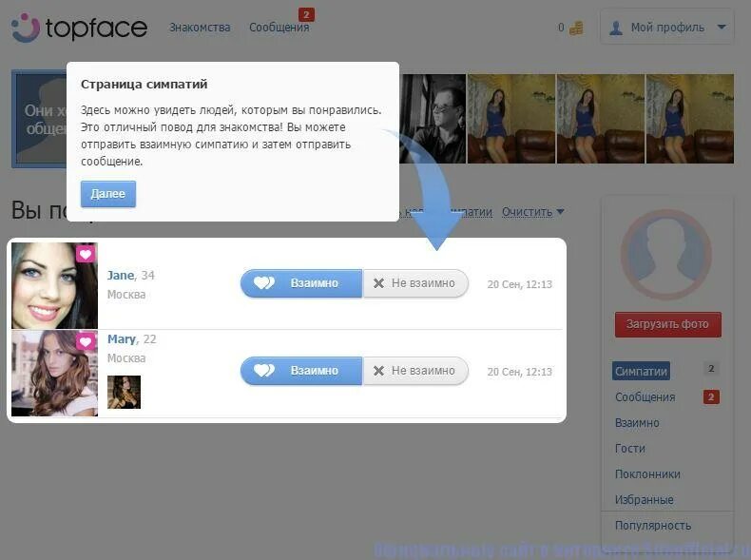Click the topface logo
This screenshot has width=751, height=560.
pos(79,28)
